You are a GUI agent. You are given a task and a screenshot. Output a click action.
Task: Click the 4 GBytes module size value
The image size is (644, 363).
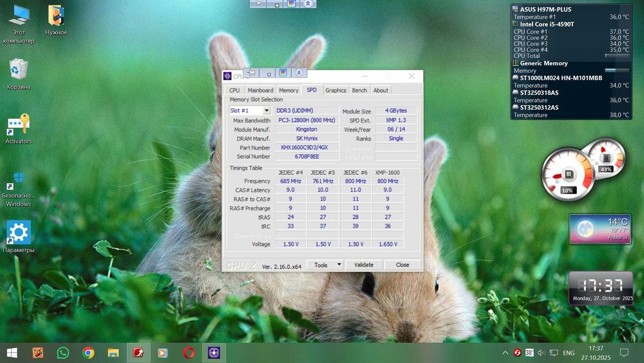pos(396,111)
